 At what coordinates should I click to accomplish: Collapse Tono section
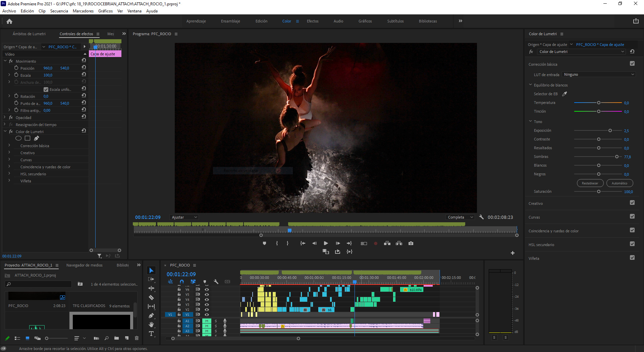pyautogui.click(x=530, y=121)
